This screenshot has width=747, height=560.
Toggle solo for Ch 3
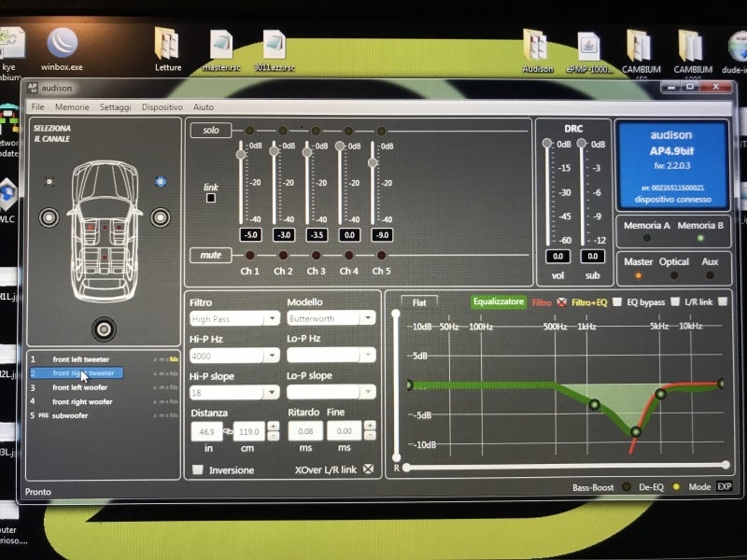[x=316, y=131]
